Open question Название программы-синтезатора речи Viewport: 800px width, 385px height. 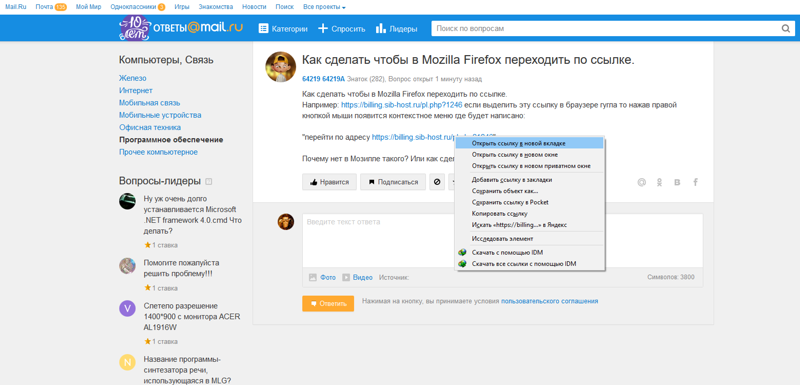tap(187, 370)
